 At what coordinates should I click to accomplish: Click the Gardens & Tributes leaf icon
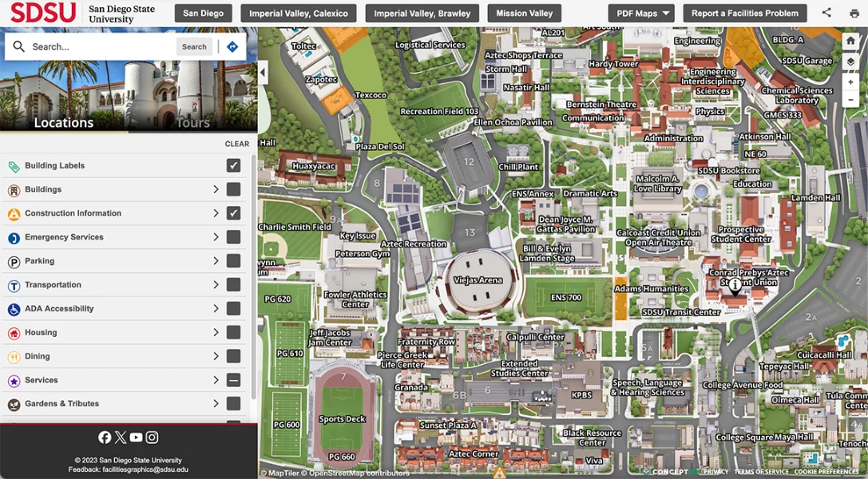14,404
